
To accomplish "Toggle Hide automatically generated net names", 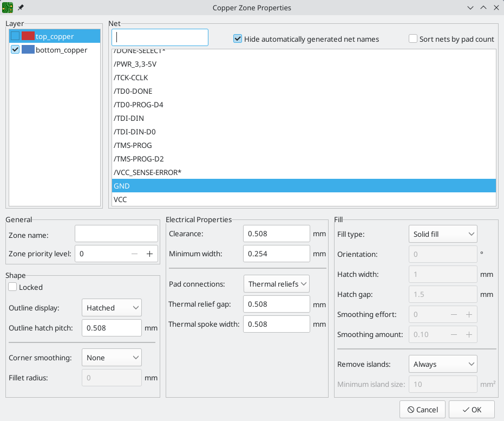I will coord(238,39).
